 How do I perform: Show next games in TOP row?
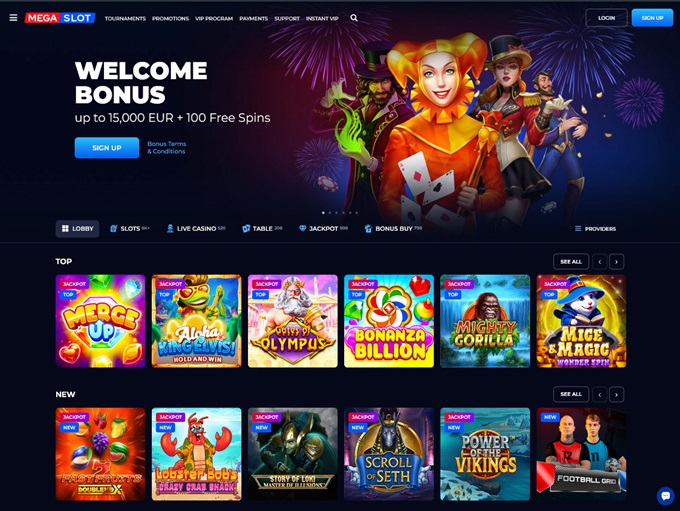point(616,262)
